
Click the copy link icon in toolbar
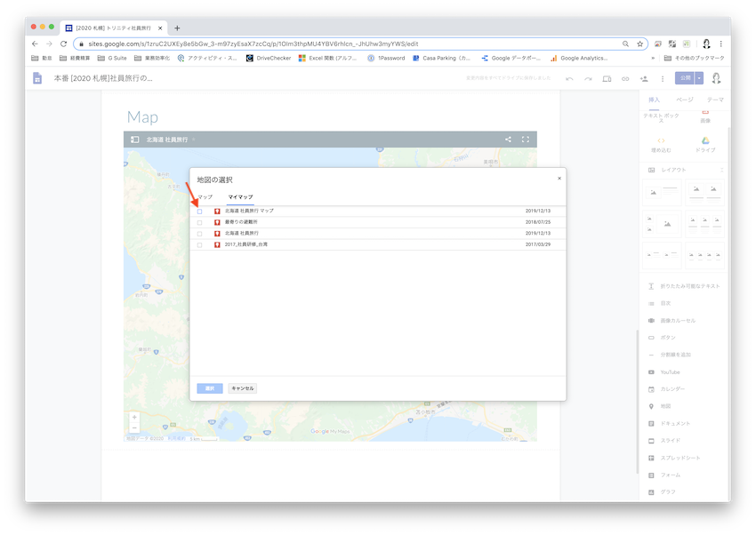(x=625, y=78)
